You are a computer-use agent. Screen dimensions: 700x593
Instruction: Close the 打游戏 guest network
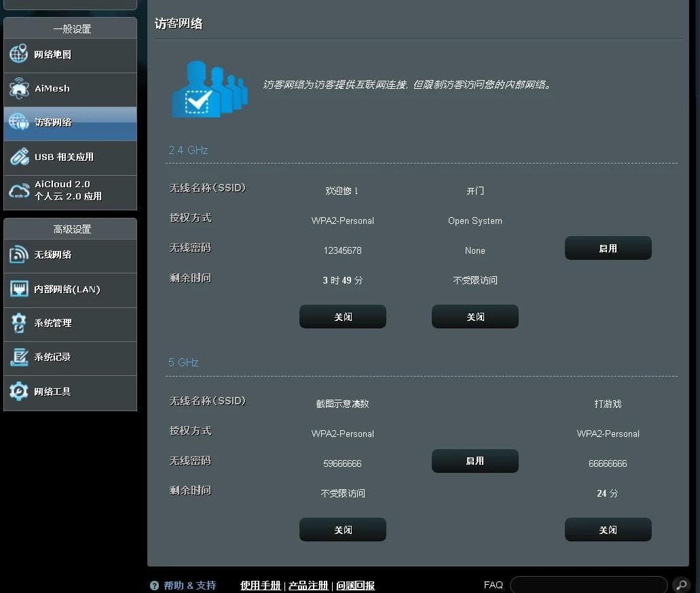tap(608, 530)
